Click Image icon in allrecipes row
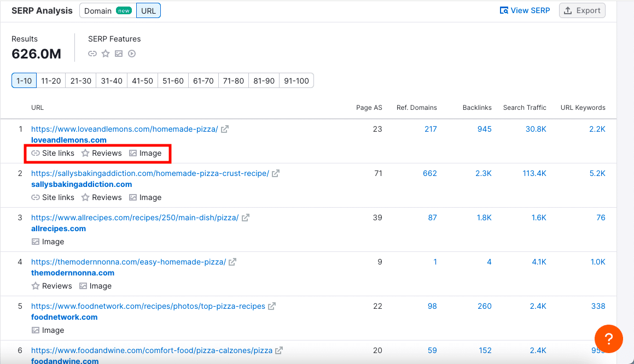 pyautogui.click(x=36, y=242)
